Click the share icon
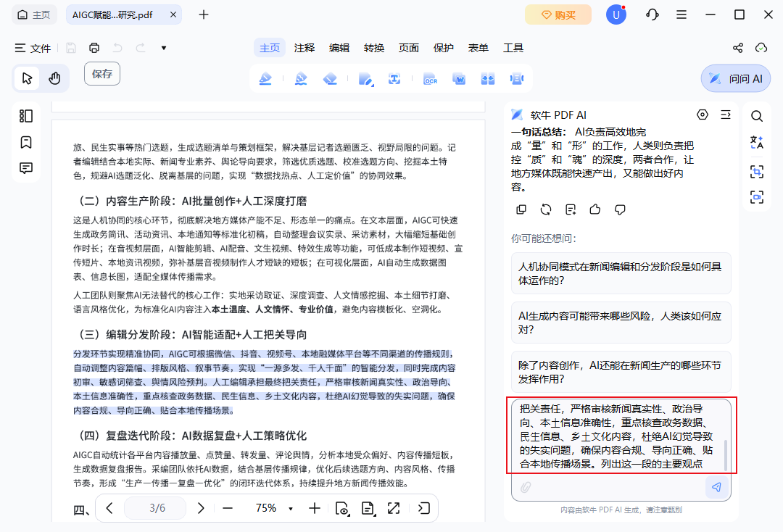 point(737,48)
